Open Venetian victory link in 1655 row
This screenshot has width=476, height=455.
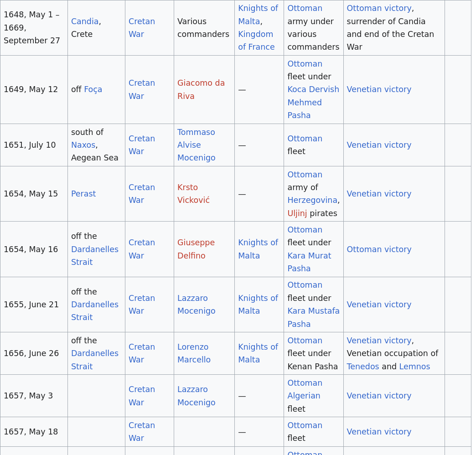[x=379, y=305]
